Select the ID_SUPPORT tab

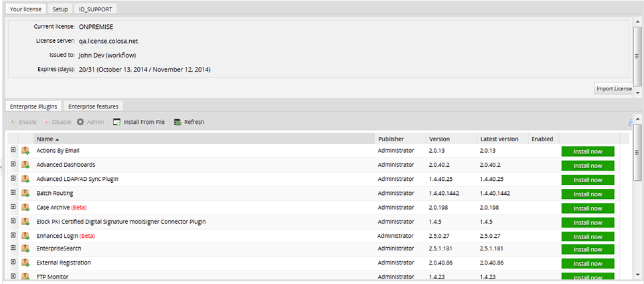point(94,9)
